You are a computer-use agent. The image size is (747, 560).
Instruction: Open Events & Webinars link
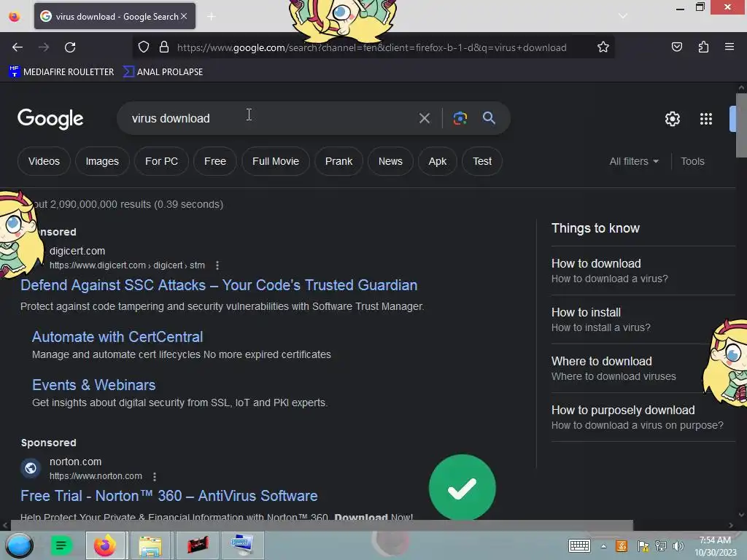(94, 385)
